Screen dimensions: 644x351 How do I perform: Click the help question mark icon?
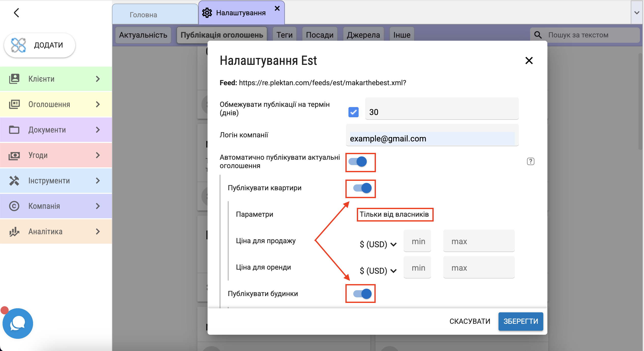(x=530, y=162)
